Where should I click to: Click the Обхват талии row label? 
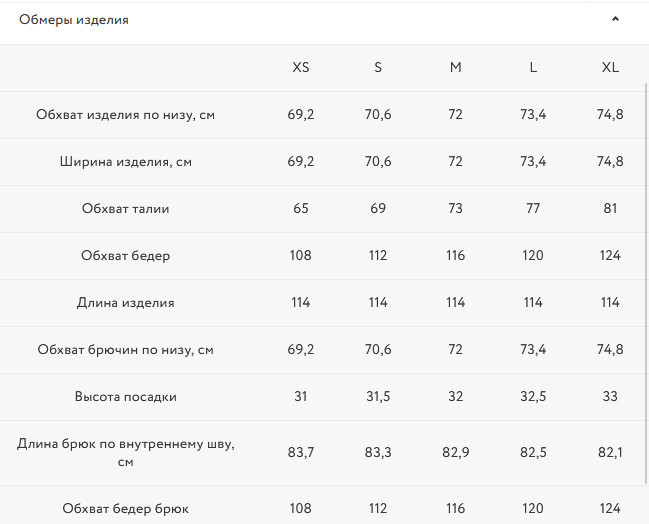126,209
